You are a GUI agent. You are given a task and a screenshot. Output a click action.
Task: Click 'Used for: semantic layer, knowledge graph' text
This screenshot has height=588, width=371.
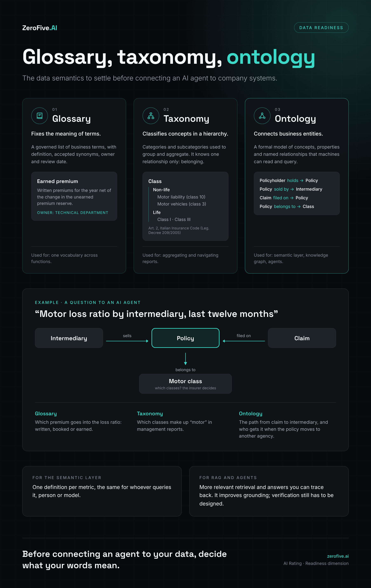point(291,258)
